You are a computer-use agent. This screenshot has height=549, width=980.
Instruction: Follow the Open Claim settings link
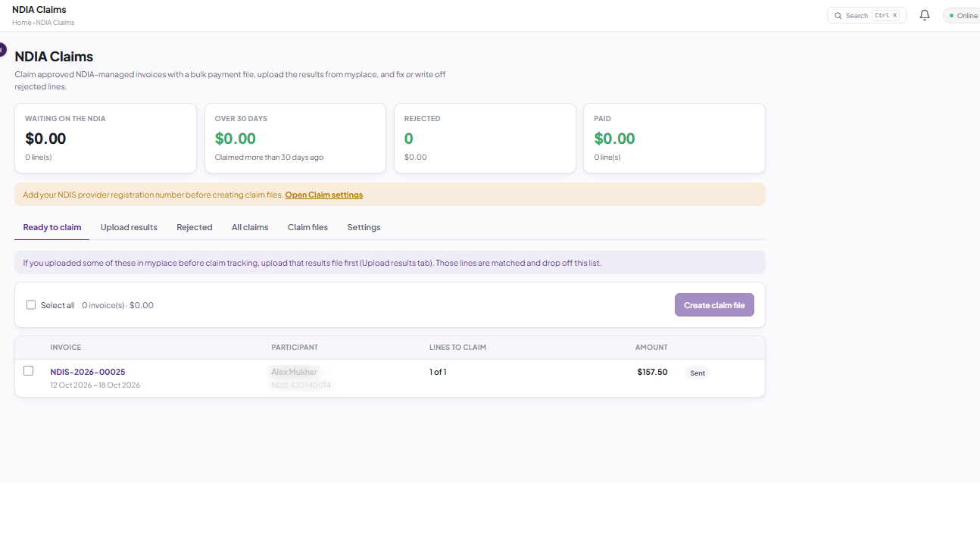[x=324, y=195]
